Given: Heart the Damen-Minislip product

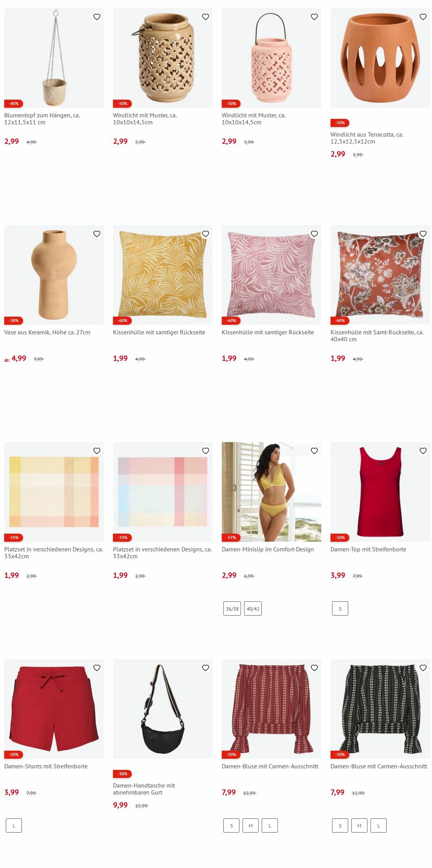Looking at the screenshot, I should [x=314, y=451].
